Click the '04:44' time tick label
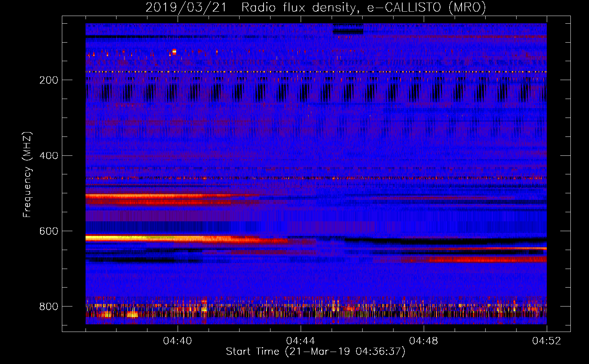589x364 pixels. [x=301, y=341]
